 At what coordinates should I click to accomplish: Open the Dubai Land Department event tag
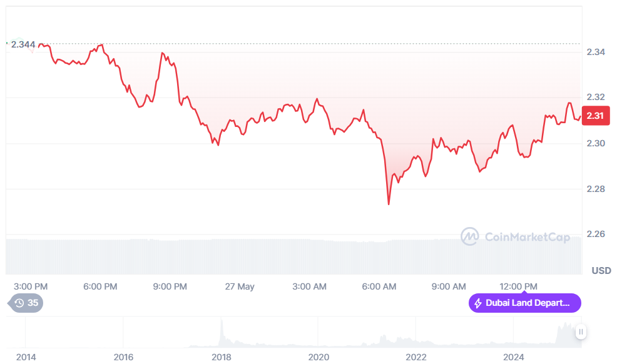pos(524,303)
